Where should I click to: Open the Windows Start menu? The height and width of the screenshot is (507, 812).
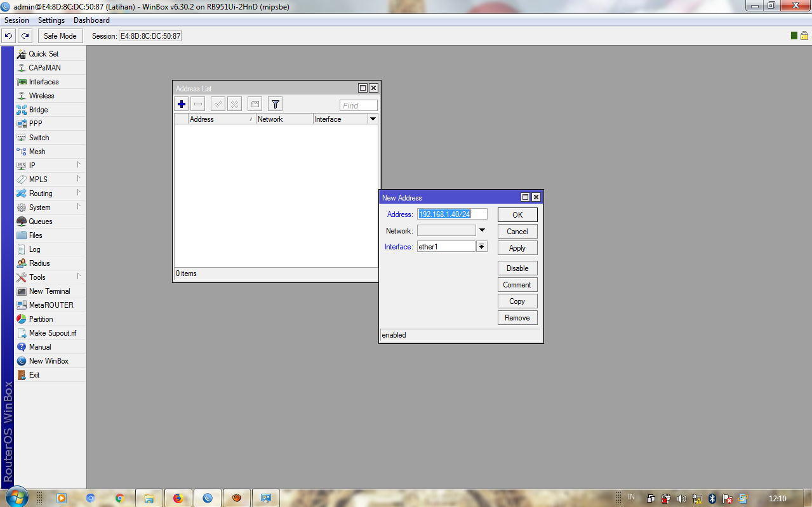(17, 497)
